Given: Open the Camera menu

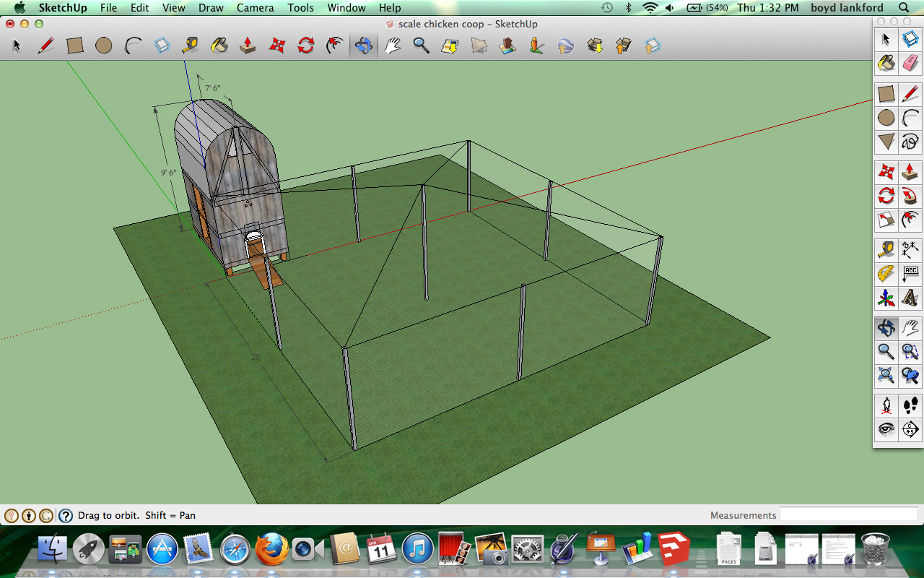Looking at the screenshot, I should (x=256, y=8).
